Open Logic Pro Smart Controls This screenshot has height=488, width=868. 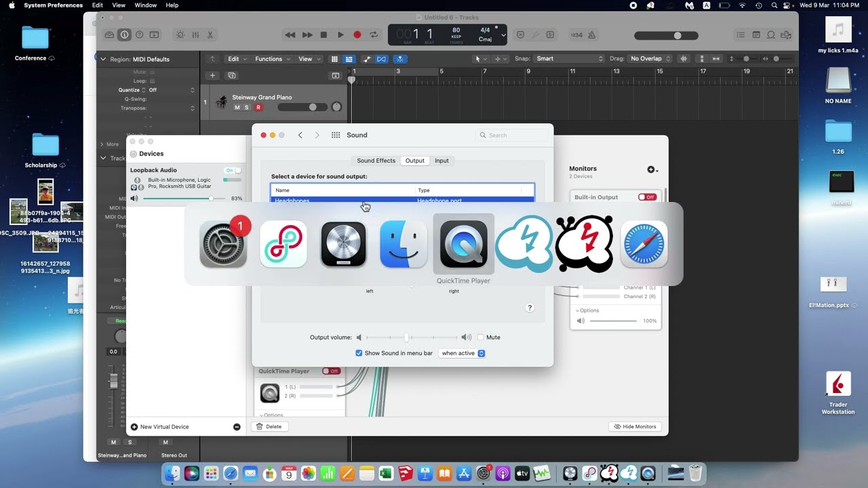[x=180, y=35]
